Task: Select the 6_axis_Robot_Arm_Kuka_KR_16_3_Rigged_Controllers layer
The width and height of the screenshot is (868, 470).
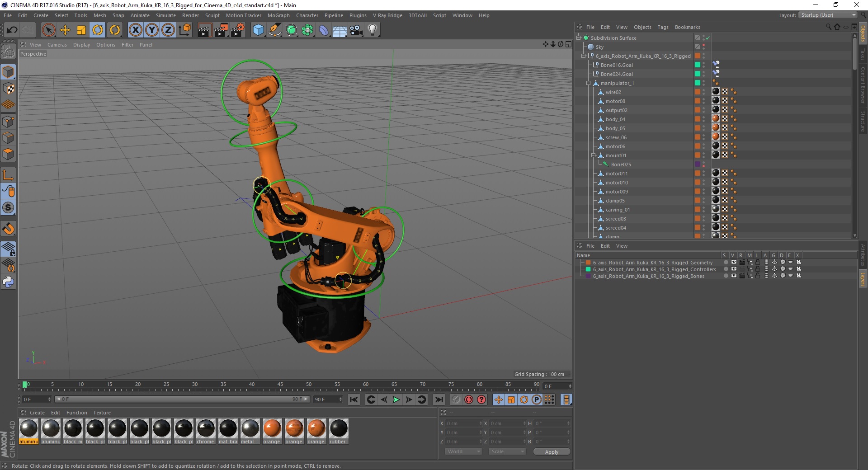Action: pos(654,269)
